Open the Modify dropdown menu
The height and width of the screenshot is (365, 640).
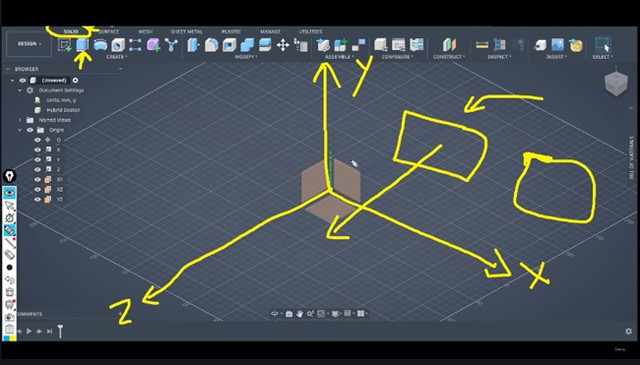[x=246, y=57]
